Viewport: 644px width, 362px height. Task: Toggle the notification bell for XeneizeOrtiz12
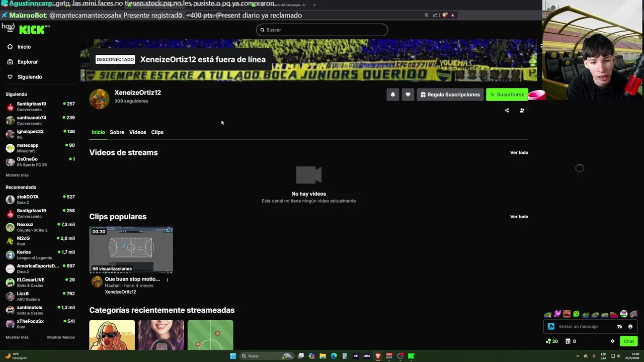[x=393, y=95]
